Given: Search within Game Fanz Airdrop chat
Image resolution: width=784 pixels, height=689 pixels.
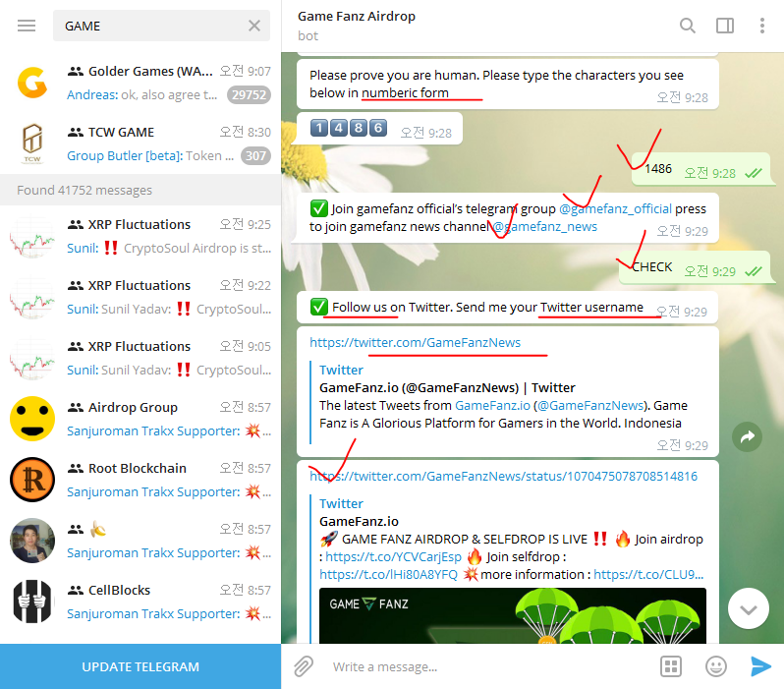Looking at the screenshot, I should click(688, 26).
